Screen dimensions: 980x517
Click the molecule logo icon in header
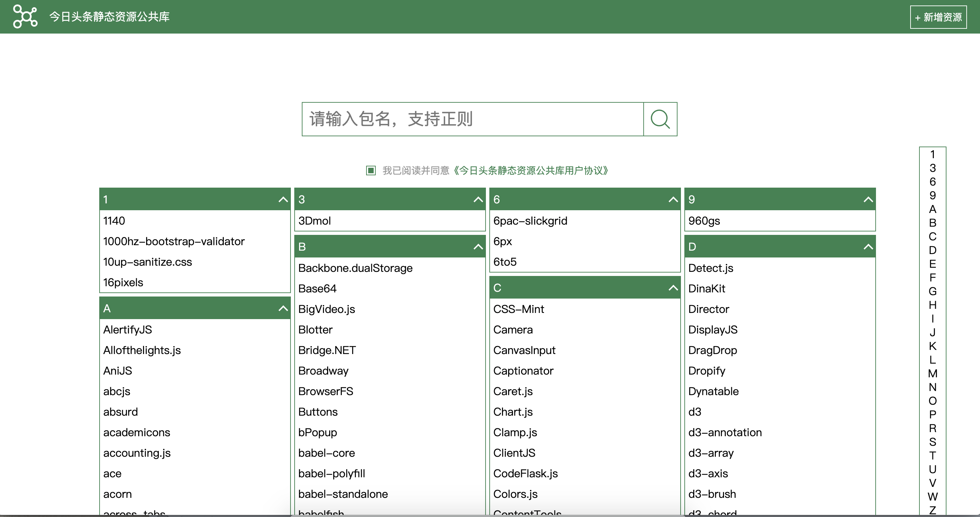pyautogui.click(x=25, y=16)
